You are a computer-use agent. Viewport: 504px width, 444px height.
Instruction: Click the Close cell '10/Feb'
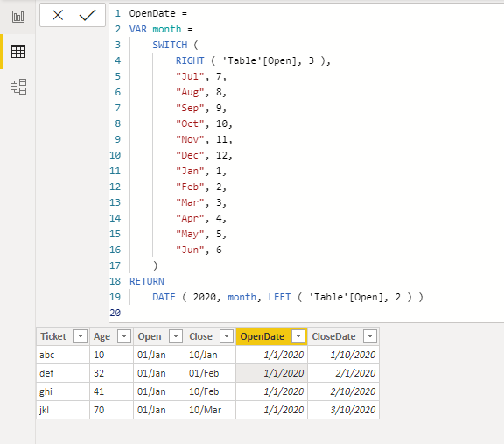tap(211, 391)
